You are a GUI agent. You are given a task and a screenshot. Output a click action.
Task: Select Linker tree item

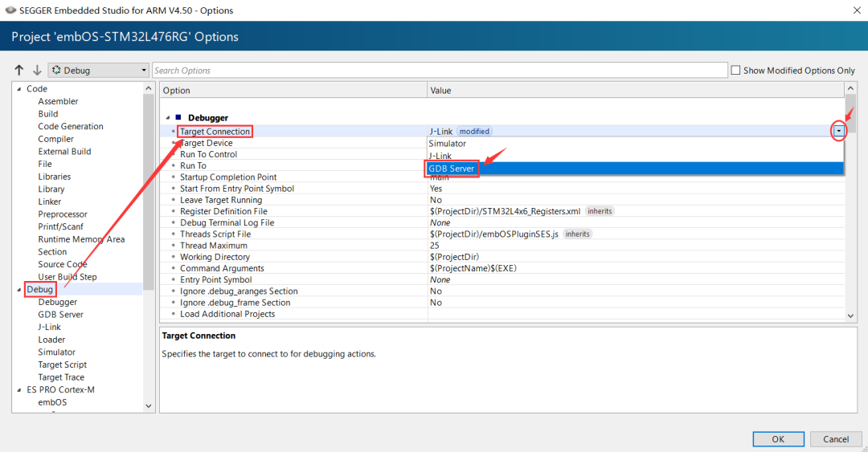pos(50,202)
